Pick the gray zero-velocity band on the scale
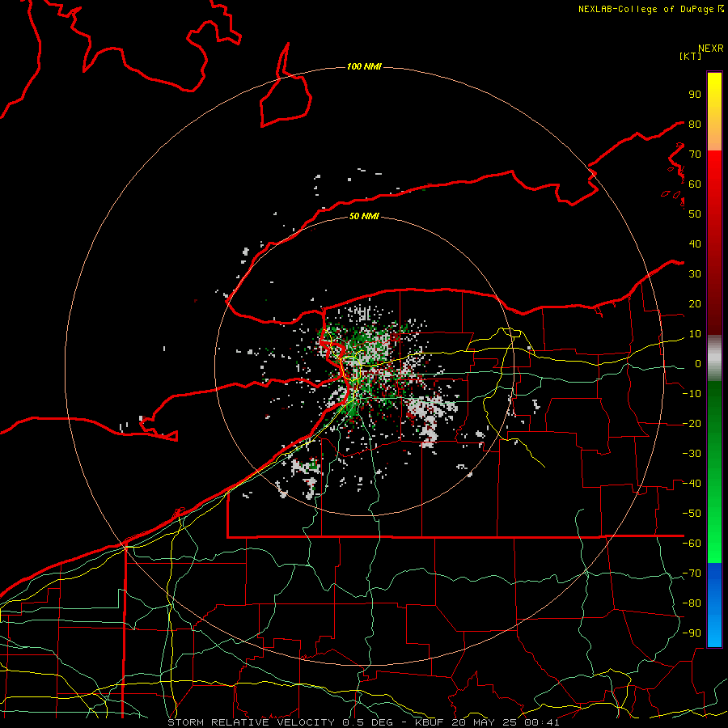This screenshot has height=728, width=728. click(x=714, y=358)
